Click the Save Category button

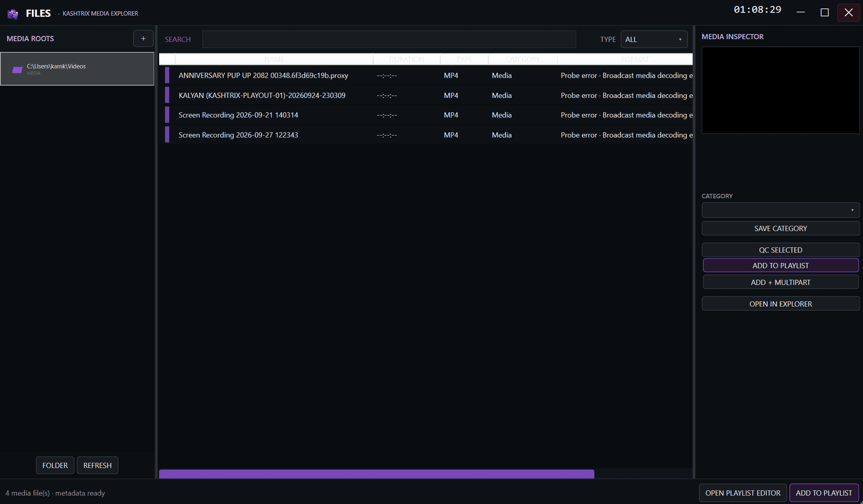point(780,228)
